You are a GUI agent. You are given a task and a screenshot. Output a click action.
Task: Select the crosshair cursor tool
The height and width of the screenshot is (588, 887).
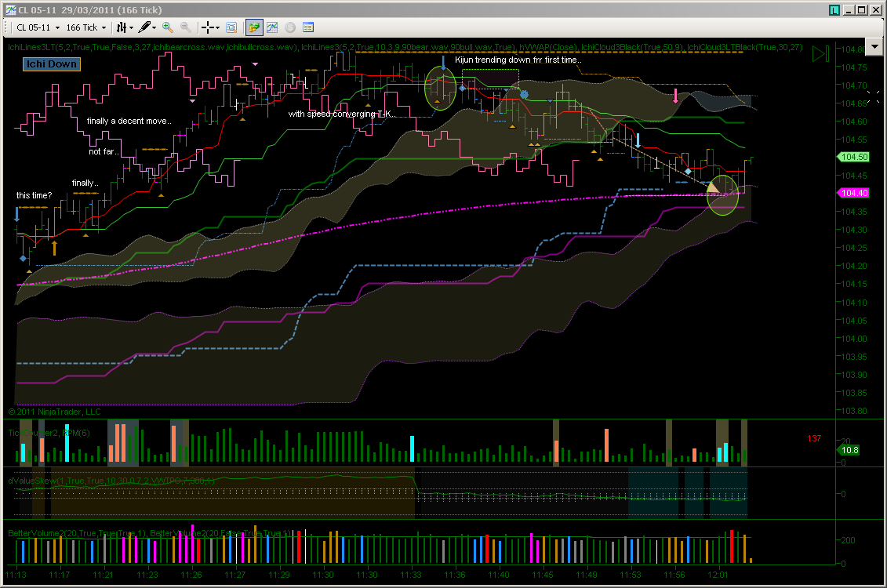pos(208,27)
